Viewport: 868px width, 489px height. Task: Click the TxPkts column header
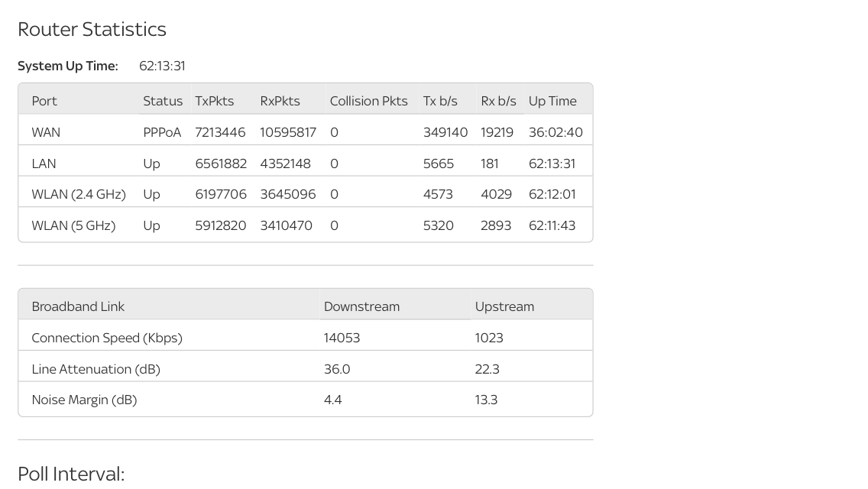point(214,100)
